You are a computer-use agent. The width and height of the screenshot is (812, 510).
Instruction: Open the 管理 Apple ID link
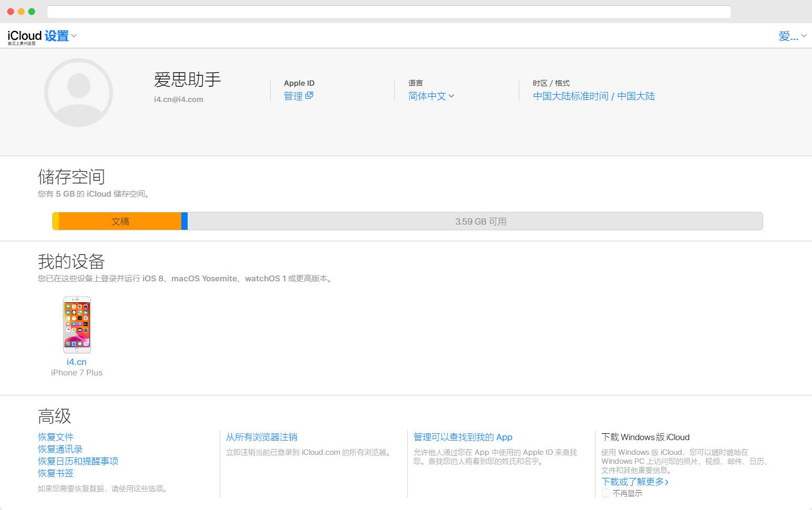pos(293,96)
